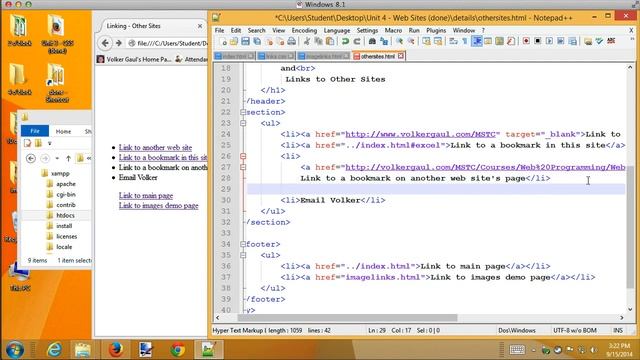640x360 pixels.
Task: Click the Open file toolbar icon
Action: tap(234, 41)
